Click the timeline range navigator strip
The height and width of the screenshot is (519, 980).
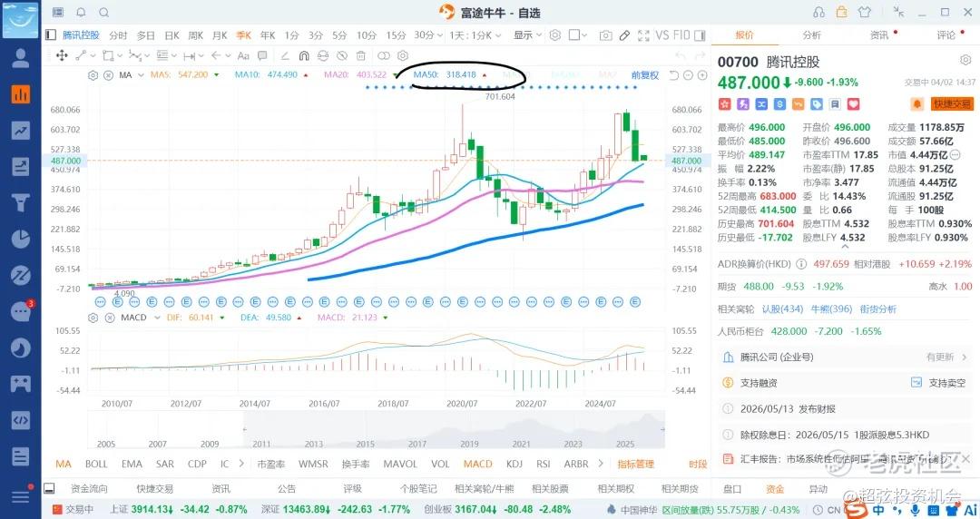(376, 430)
